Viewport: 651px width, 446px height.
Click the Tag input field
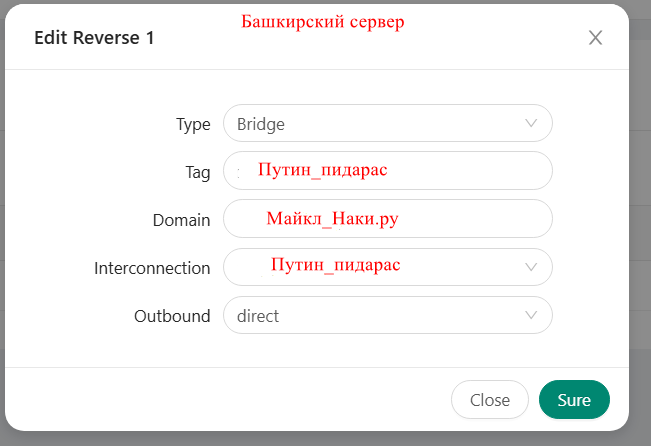click(388, 171)
